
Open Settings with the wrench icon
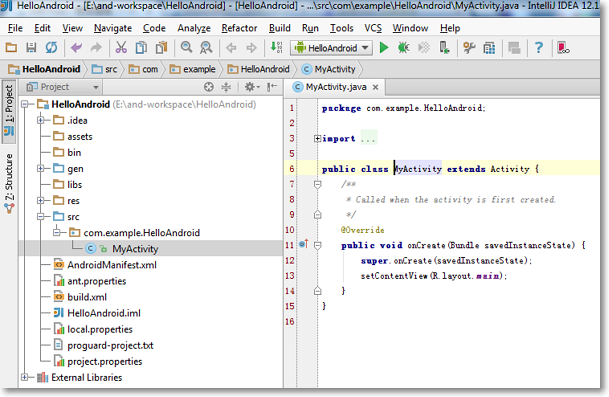[x=469, y=48]
